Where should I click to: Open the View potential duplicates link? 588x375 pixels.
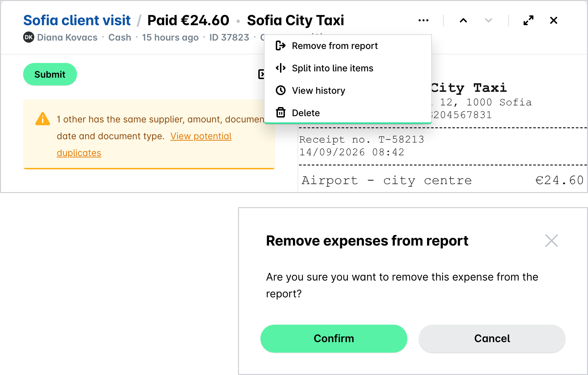click(x=144, y=144)
